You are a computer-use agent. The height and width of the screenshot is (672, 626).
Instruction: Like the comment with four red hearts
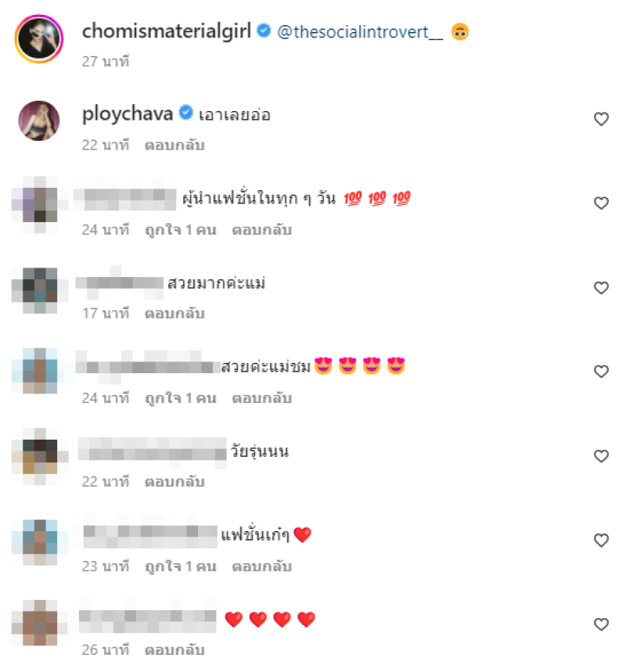[601, 624]
